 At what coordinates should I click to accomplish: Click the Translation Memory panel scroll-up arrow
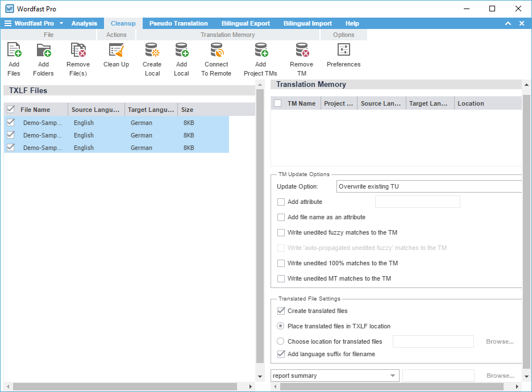point(526,85)
